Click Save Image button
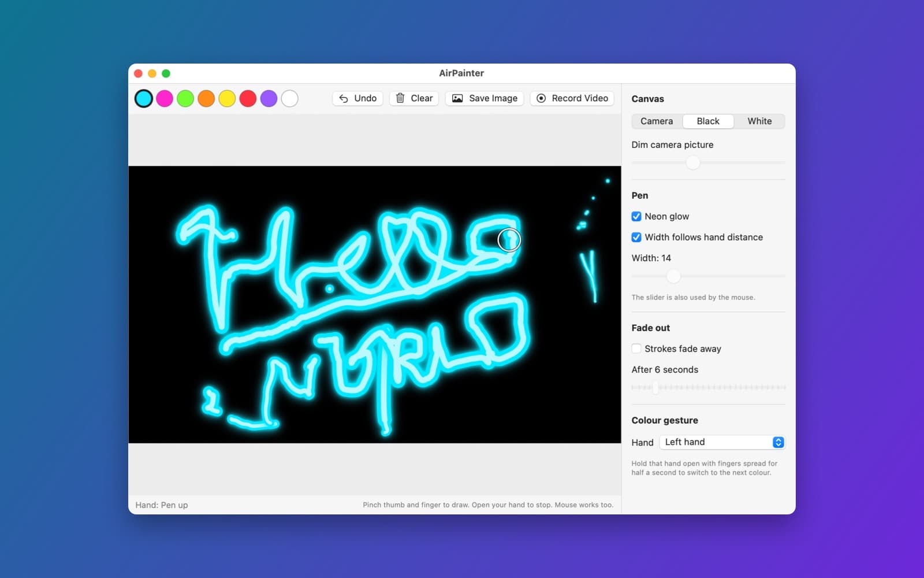 tap(485, 98)
